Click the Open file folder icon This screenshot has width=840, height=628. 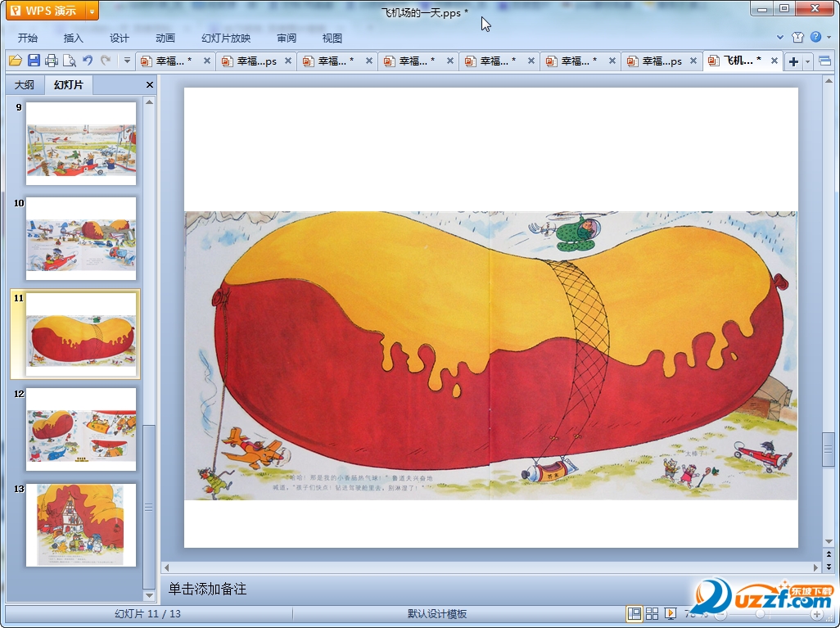tap(16, 61)
